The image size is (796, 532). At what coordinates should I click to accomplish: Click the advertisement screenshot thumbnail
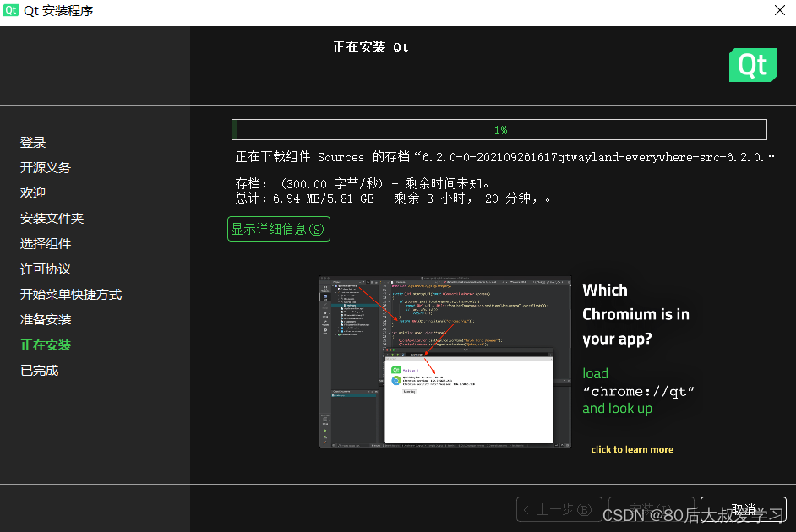pos(445,361)
